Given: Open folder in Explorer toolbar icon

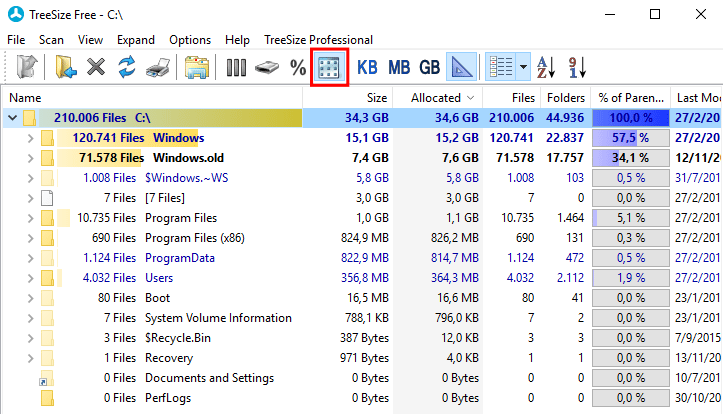Looking at the screenshot, I should (x=197, y=67).
